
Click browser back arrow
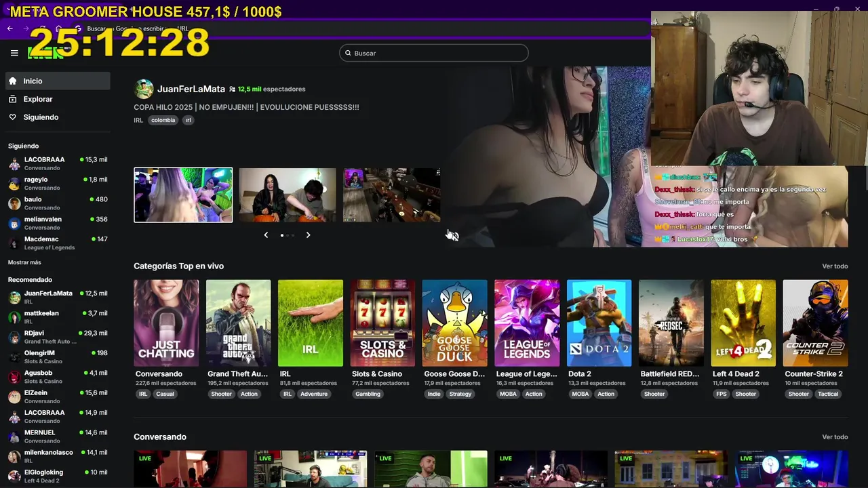click(x=10, y=28)
